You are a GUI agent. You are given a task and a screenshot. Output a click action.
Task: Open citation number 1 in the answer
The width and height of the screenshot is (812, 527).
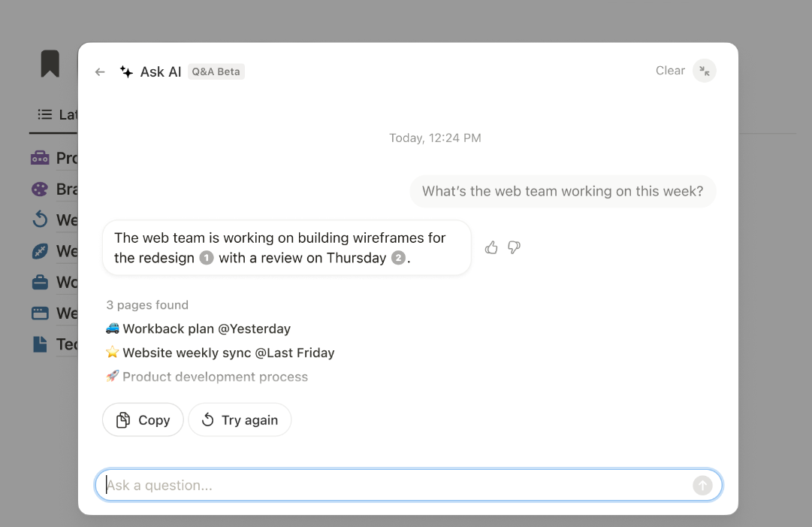tap(206, 258)
